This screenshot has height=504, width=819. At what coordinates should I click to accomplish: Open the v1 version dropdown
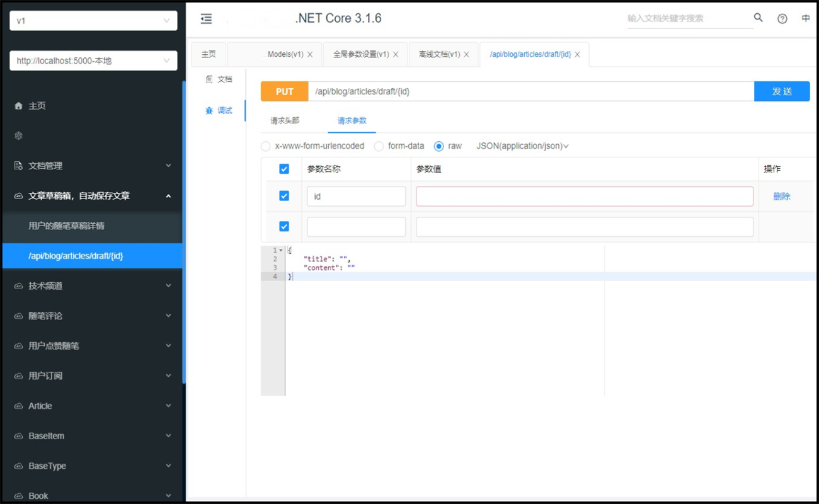93,21
